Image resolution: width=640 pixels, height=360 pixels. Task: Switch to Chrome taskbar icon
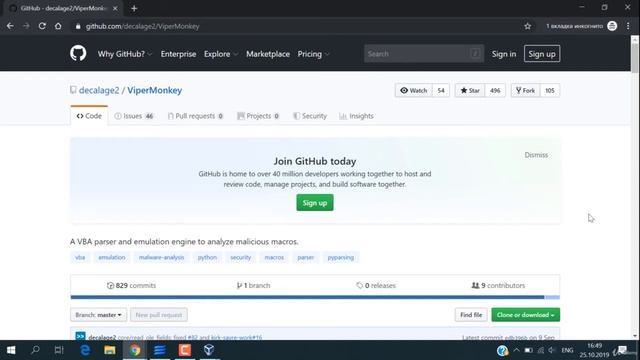tap(135, 350)
